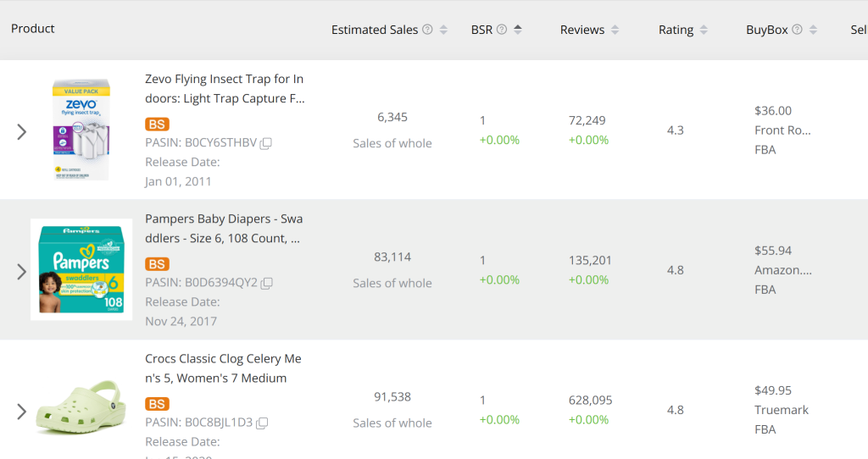This screenshot has width=868, height=459.
Task: Sort table by Estimated Sales arrows
Action: tap(443, 30)
